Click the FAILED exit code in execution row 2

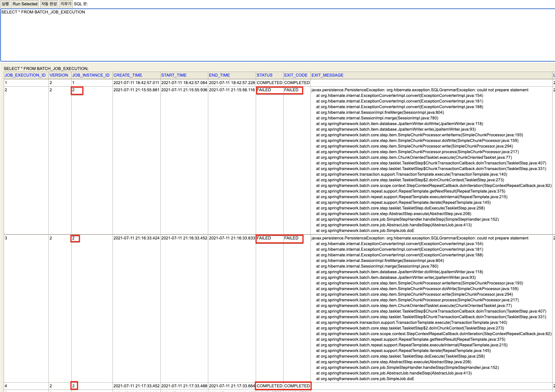point(291,90)
